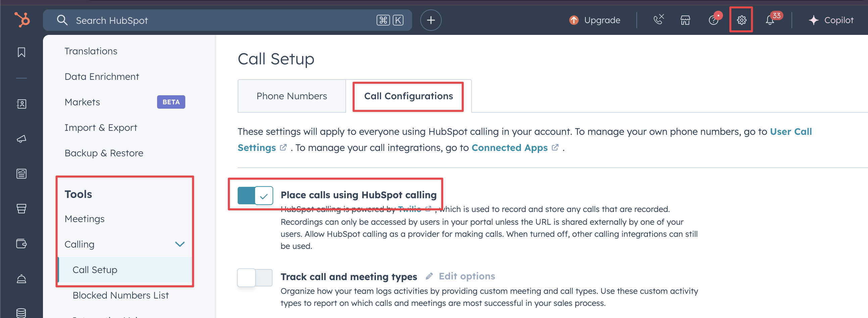The width and height of the screenshot is (868, 318).
Task: Open the Content sidebar icon
Action: pyautogui.click(x=21, y=173)
